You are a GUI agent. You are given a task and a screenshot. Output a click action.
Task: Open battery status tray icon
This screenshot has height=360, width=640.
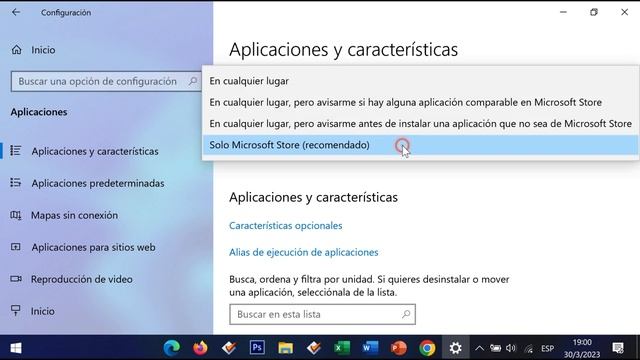[496, 348]
